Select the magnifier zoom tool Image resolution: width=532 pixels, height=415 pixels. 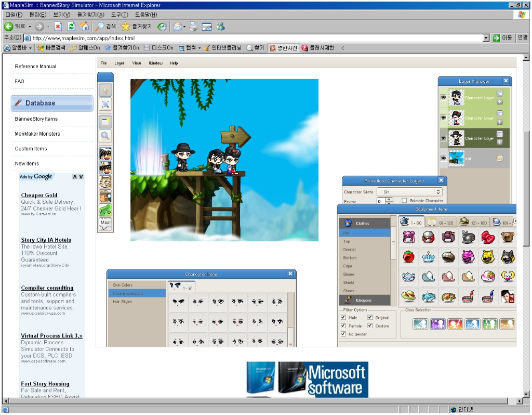105,136
